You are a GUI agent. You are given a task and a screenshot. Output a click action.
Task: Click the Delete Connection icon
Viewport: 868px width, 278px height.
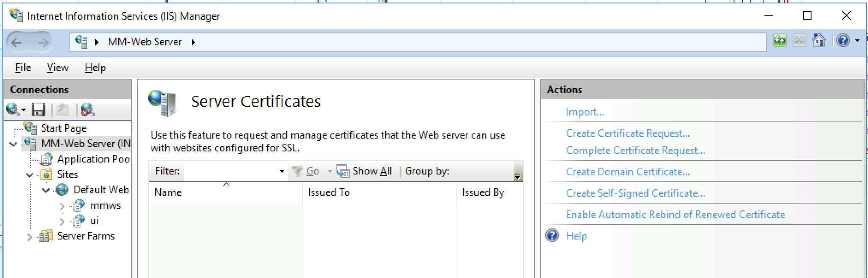87,110
